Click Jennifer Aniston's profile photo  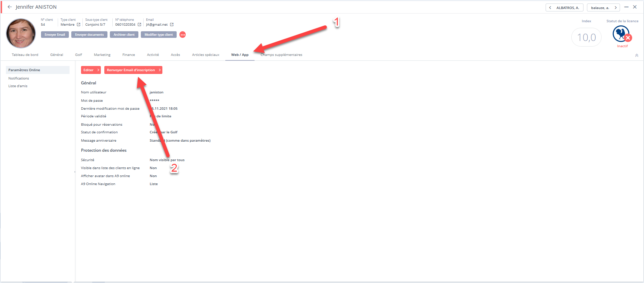pos(21,33)
